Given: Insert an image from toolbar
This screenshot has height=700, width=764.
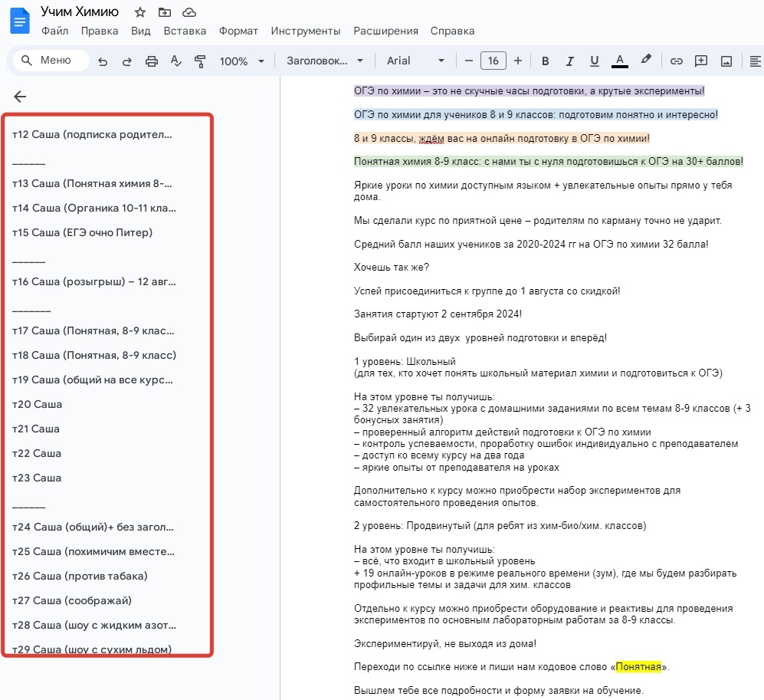Looking at the screenshot, I should pyautogui.click(x=726, y=61).
